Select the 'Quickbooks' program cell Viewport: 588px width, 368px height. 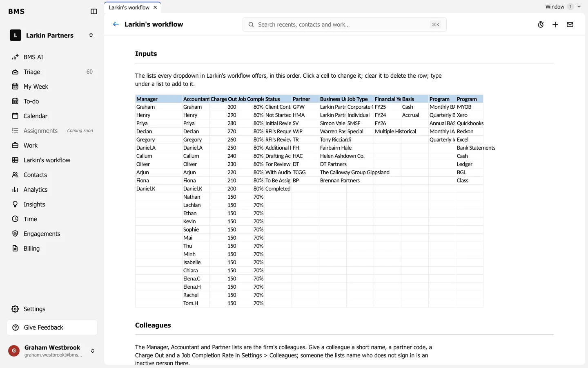coord(470,123)
